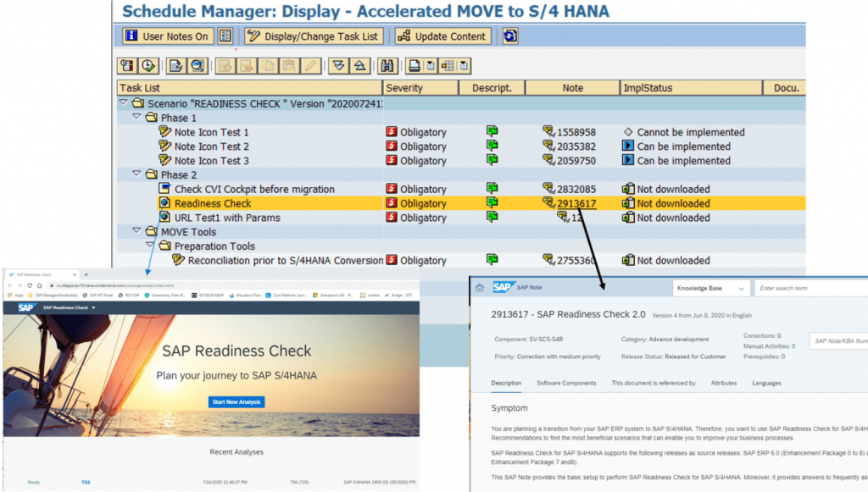Click Obligatory severity icon for Note Icon Test 2
868x492 pixels.
392,146
